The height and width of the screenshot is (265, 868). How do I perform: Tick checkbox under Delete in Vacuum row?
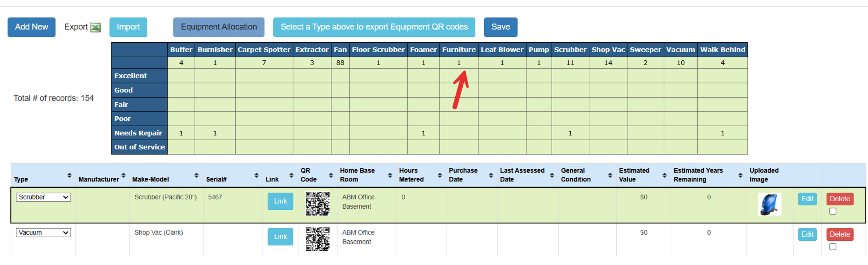click(833, 247)
